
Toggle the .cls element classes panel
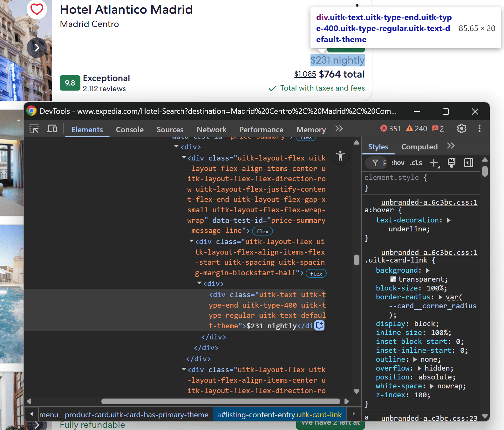tap(416, 163)
